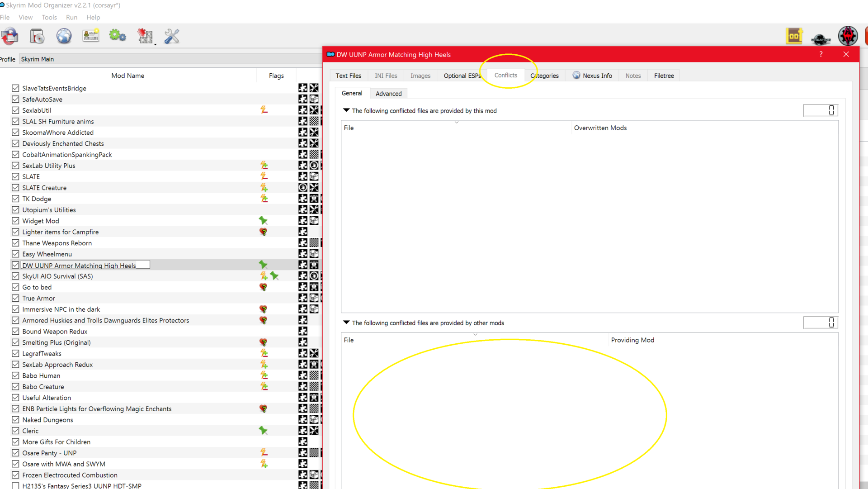Select 'Frozen Electrocuted Combustion' mod row

point(70,475)
